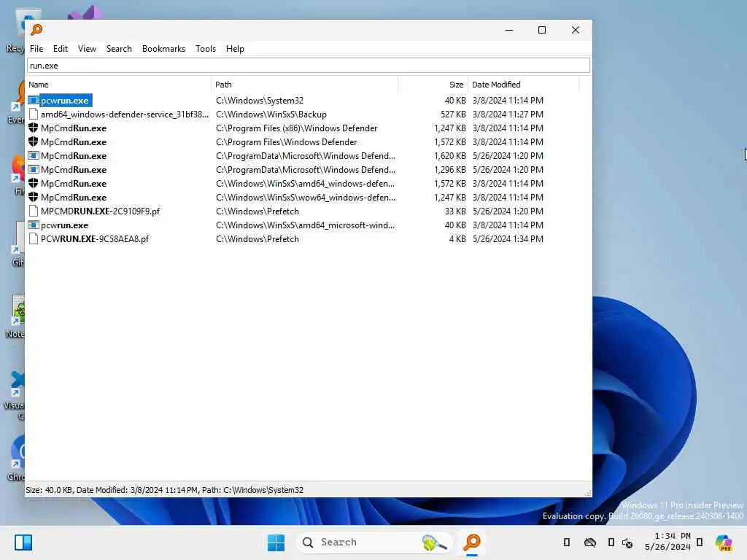Click the Everything app icon on the taskbar

[x=472, y=542]
